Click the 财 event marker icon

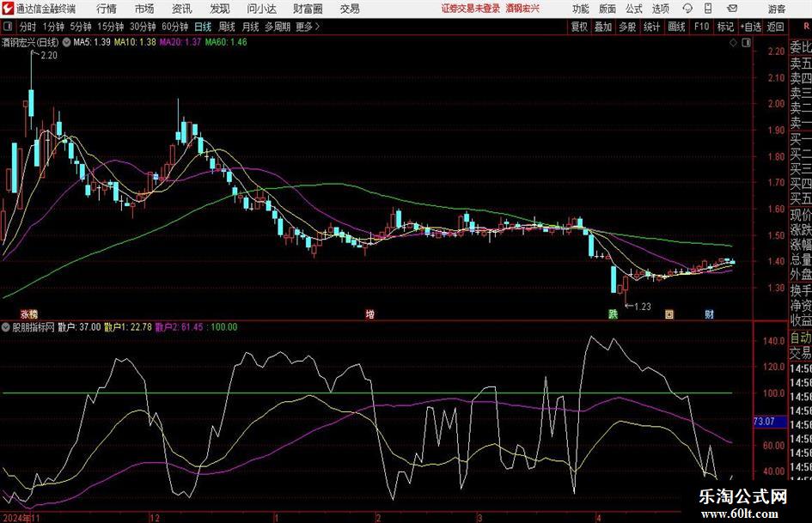[x=709, y=313]
